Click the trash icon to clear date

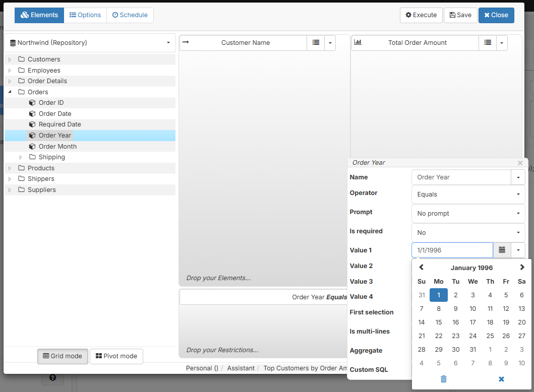pyautogui.click(x=444, y=379)
